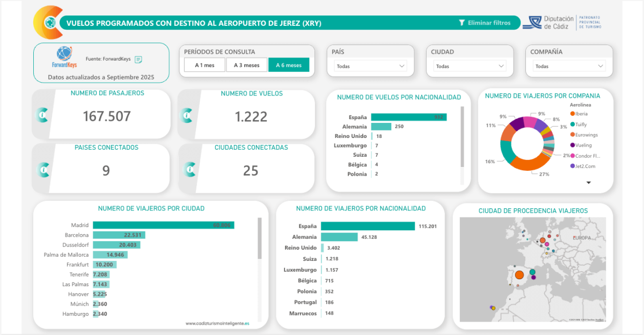Open the País dropdown filter
The width and height of the screenshot is (644, 335).
tap(370, 66)
